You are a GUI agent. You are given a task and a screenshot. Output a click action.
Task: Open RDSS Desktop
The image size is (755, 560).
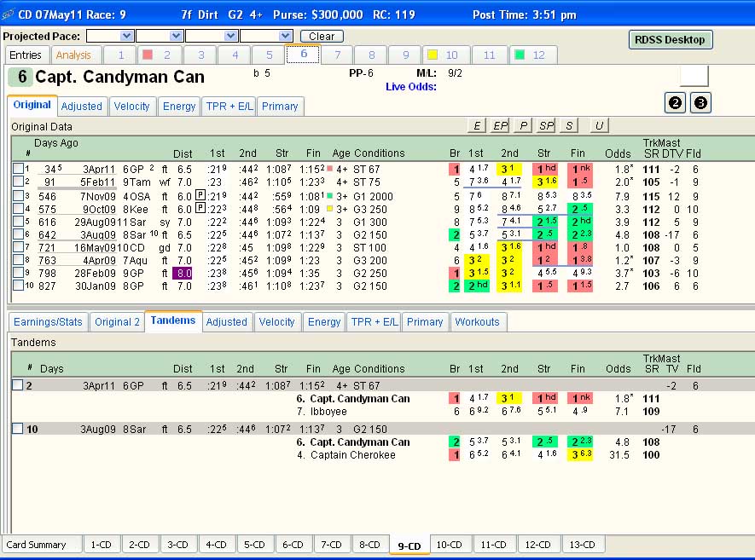tap(671, 40)
